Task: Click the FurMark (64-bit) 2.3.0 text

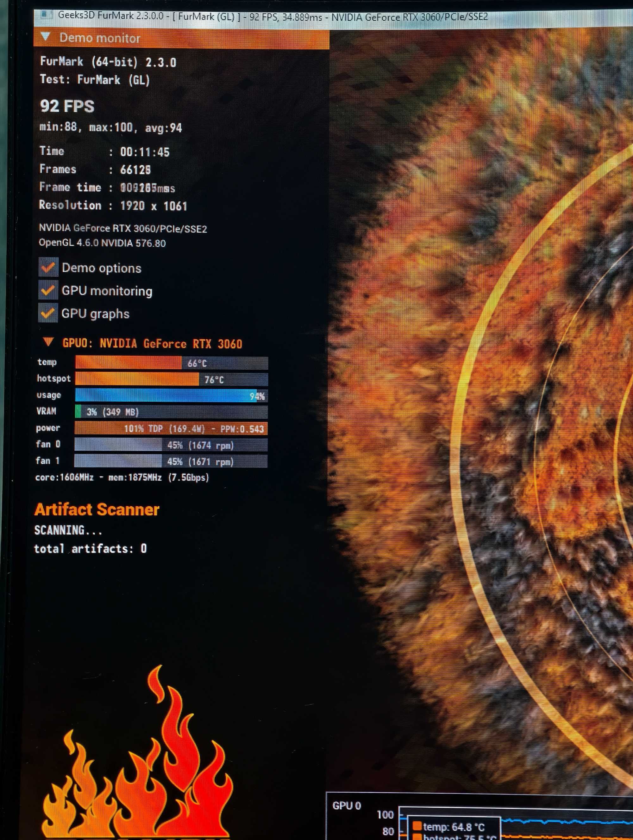Action: (108, 62)
